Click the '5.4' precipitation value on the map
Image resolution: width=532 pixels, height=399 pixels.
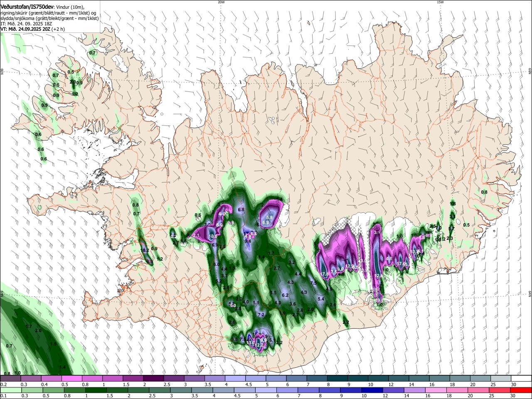pyautogui.click(x=321, y=299)
